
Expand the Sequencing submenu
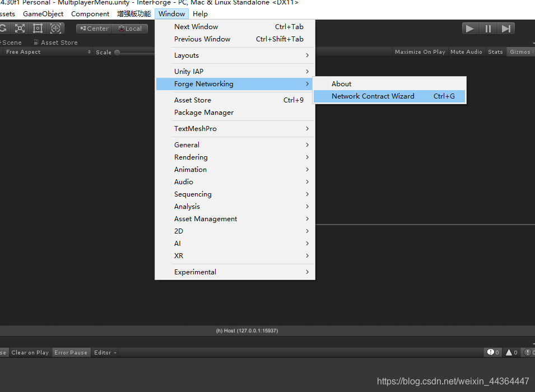point(235,194)
